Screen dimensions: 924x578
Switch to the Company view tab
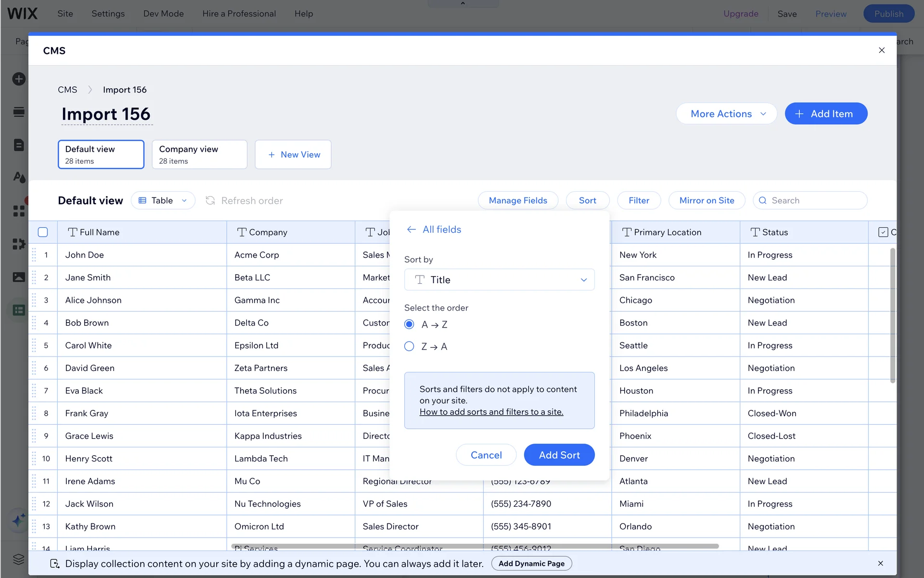pos(199,155)
